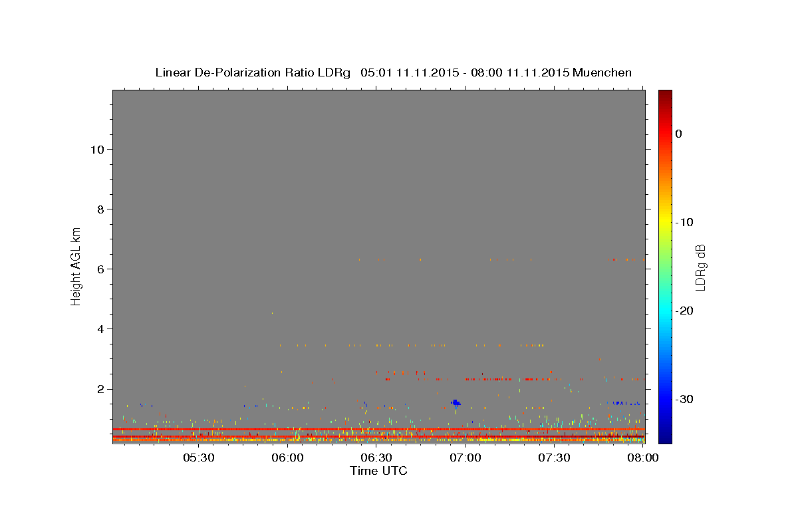Click the colorbar value -30 label

click(685, 399)
